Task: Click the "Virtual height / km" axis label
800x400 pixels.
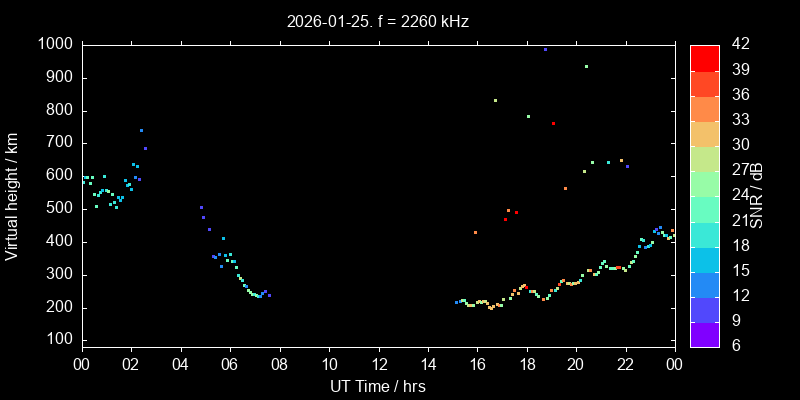Action: tap(12, 194)
